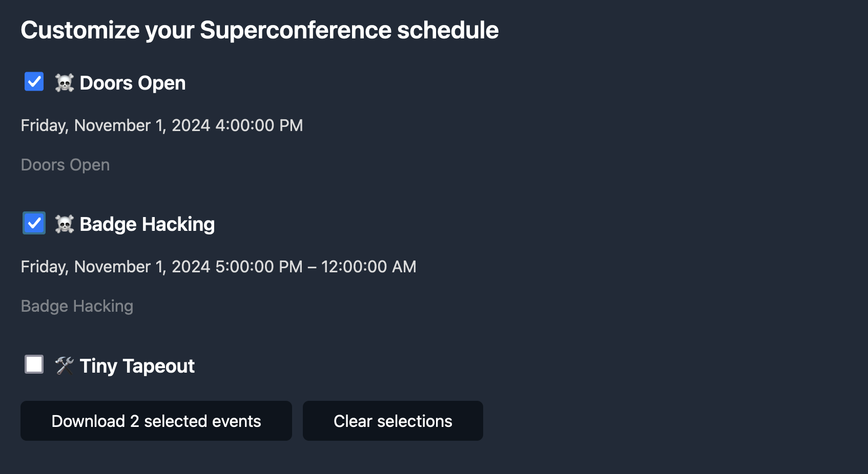Uncheck the Doors Open checkbox
The image size is (868, 474).
[x=34, y=82]
